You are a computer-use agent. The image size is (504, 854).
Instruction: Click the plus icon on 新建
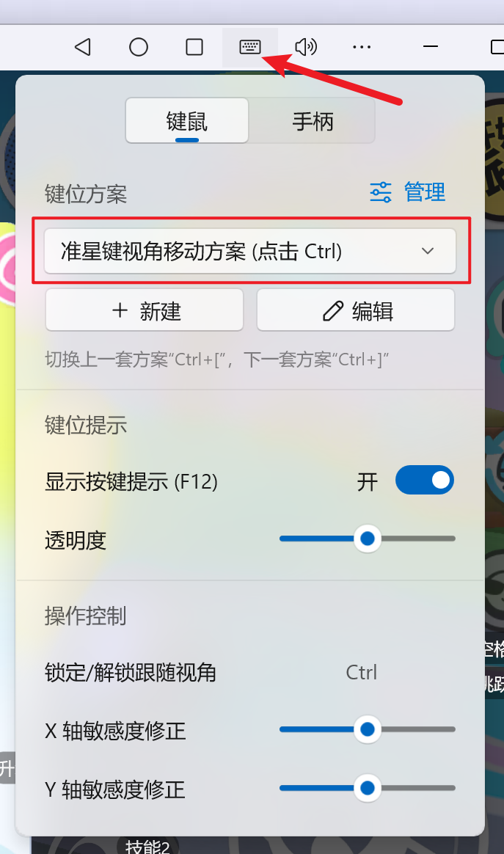[120, 310]
